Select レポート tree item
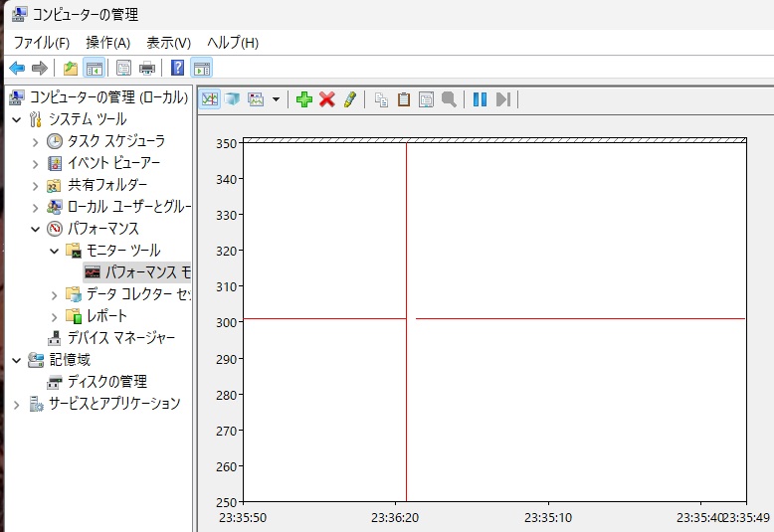The height and width of the screenshot is (532, 774). 106,316
